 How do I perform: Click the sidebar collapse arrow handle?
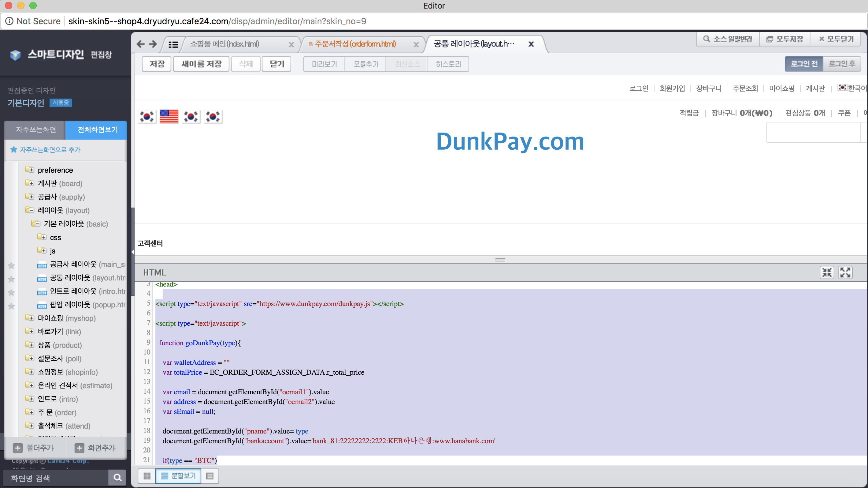[132, 252]
